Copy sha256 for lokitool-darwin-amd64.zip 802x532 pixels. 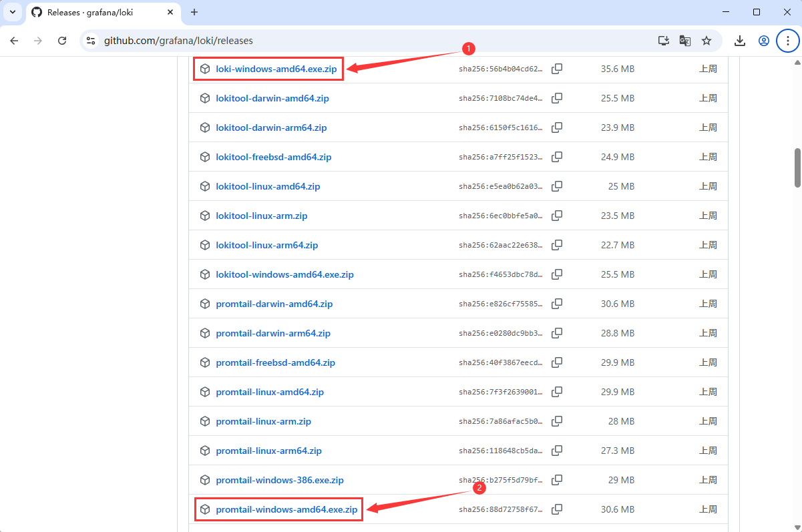tap(557, 98)
